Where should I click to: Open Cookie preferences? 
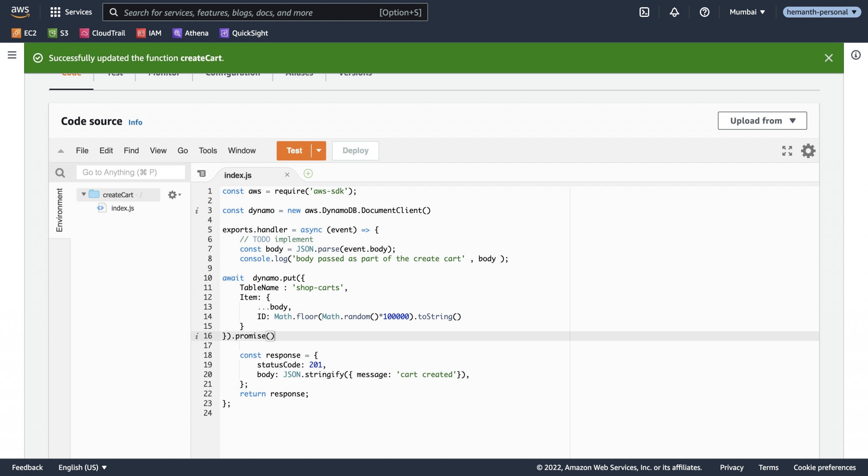pos(824,467)
